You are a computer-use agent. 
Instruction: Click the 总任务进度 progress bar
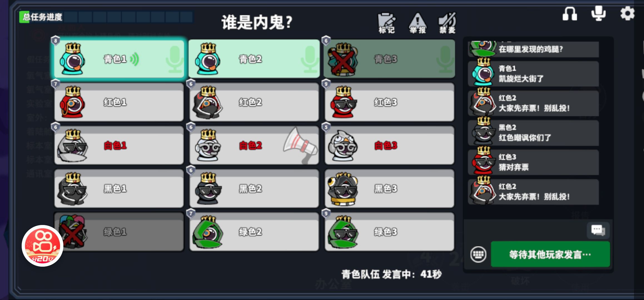(x=106, y=17)
